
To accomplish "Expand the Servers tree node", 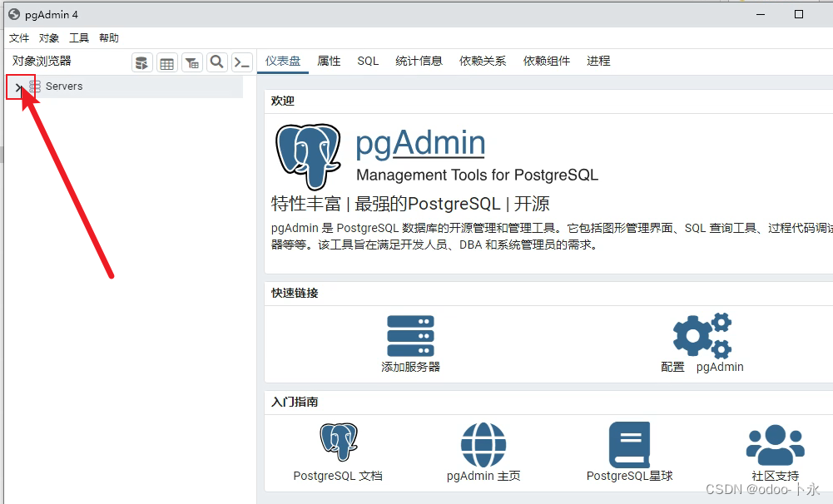I will click(18, 87).
